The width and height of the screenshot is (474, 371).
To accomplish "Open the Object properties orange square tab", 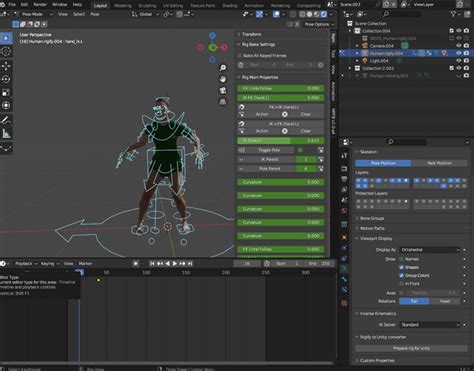I will [344, 237].
